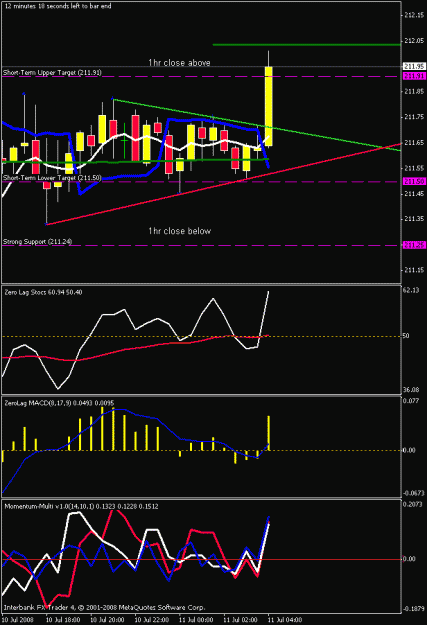
Task: Click the Interbank FX Trader 4 copyright text
Action: click(x=104, y=608)
